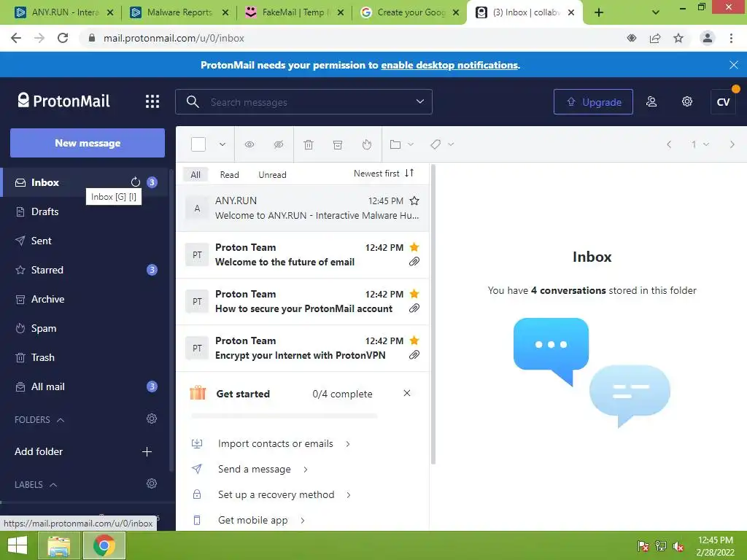Screen dimensions: 747x560
Task: Open the Move to folder dropdown
Action: (401, 144)
